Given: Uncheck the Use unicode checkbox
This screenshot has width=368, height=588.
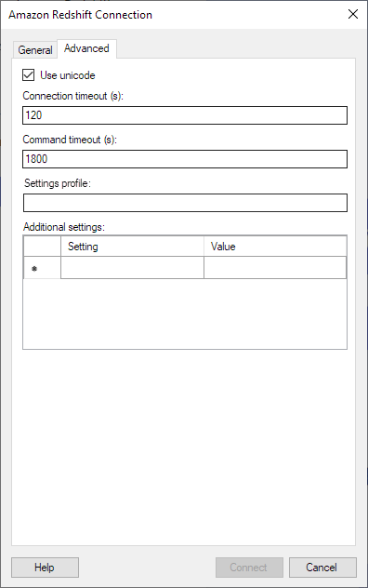Looking at the screenshot, I should [x=29, y=75].
